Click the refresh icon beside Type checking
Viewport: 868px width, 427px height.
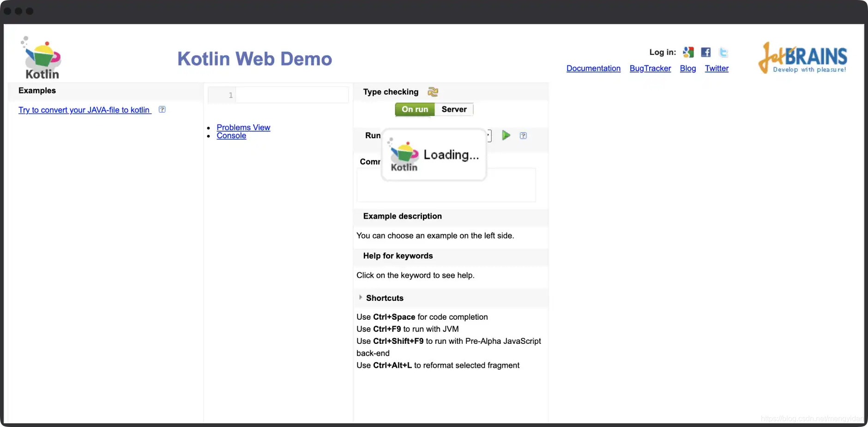click(433, 91)
